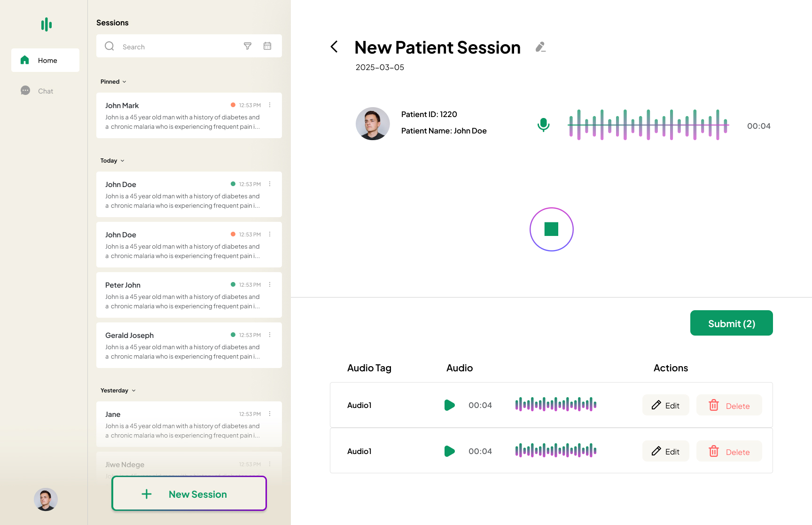
Task: Click the green microphone icon
Action: (543, 125)
